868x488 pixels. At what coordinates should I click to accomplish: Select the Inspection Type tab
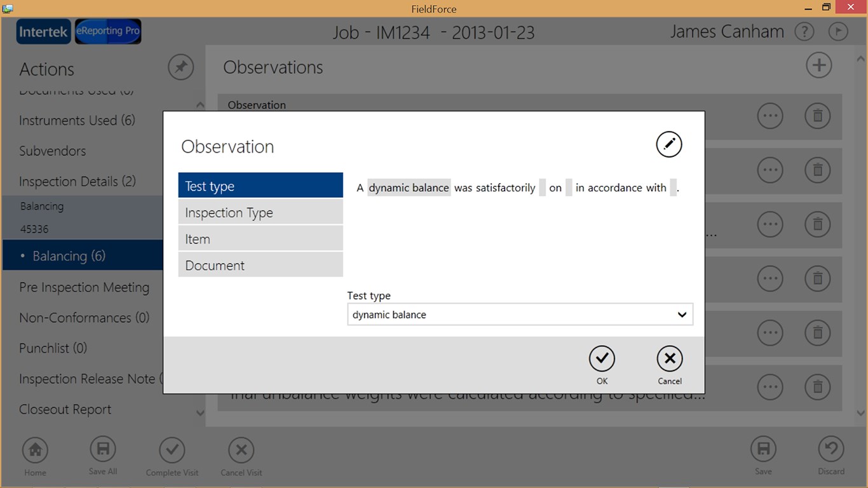[x=261, y=213]
